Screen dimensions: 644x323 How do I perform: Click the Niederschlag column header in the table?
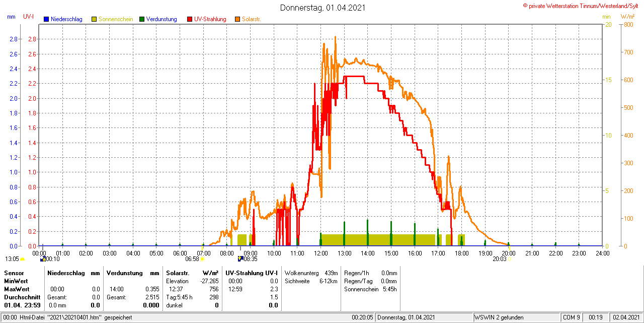tap(65, 273)
